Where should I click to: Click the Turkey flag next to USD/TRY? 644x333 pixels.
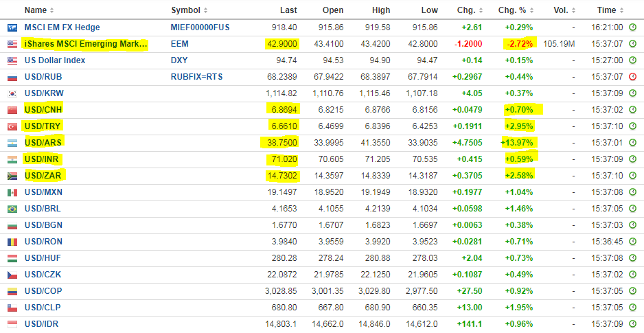click(12, 126)
